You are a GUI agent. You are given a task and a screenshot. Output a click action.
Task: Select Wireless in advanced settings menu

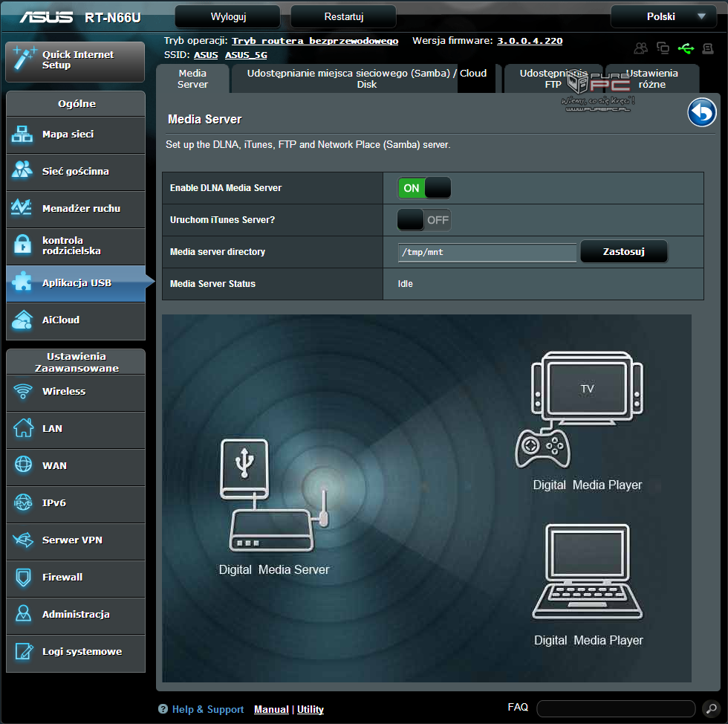76,392
